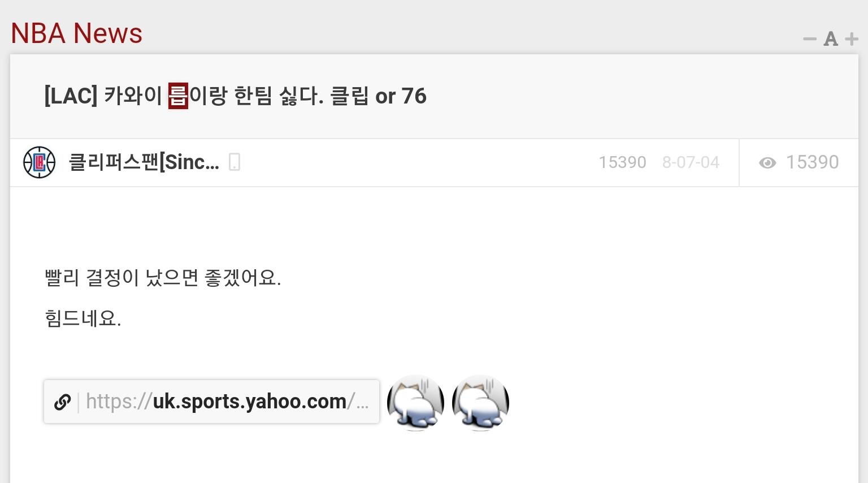Open author profile 클리퍼스팬[Sinc...
This screenshot has width=868, height=483.
click(144, 162)
